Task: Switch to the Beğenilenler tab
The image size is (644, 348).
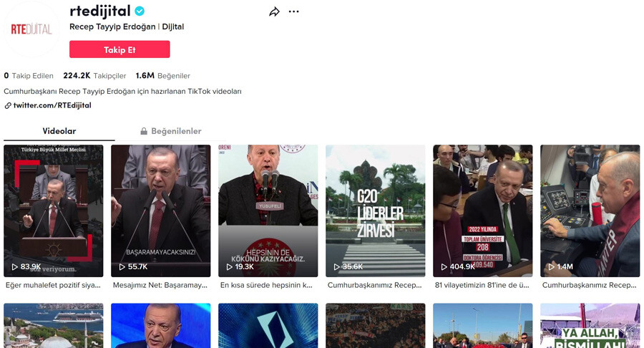Action: (x=175, y=132)
